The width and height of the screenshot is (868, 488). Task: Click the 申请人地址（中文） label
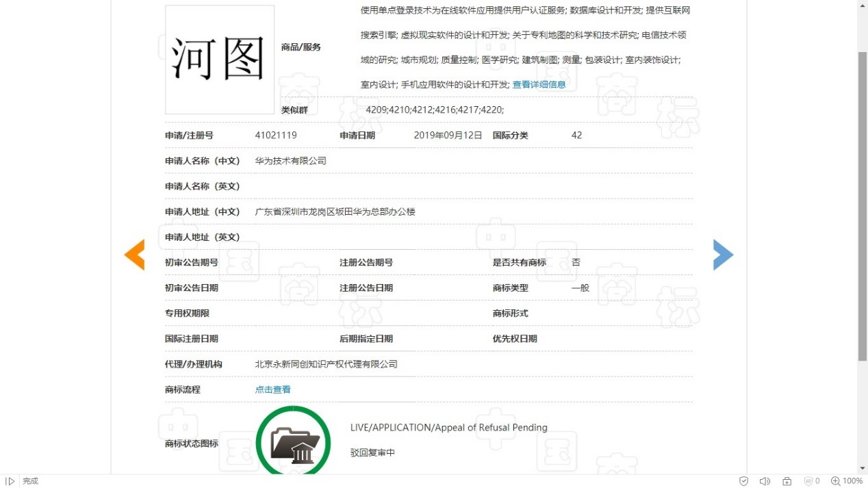[x=203, y=211]
